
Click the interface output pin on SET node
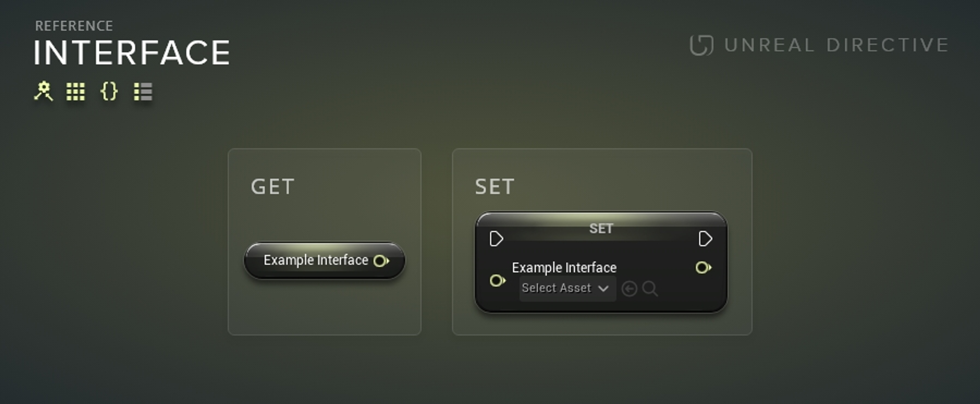703,268
